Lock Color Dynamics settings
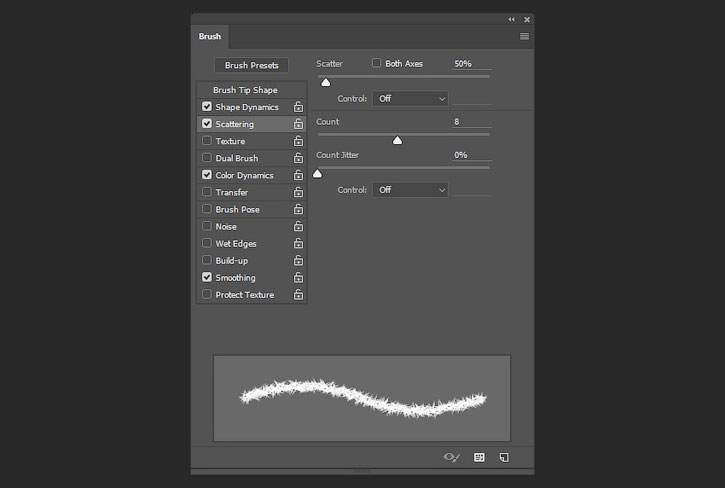Image resolution: width=725 pixels, height=488 pixels. tap(298, 175)
